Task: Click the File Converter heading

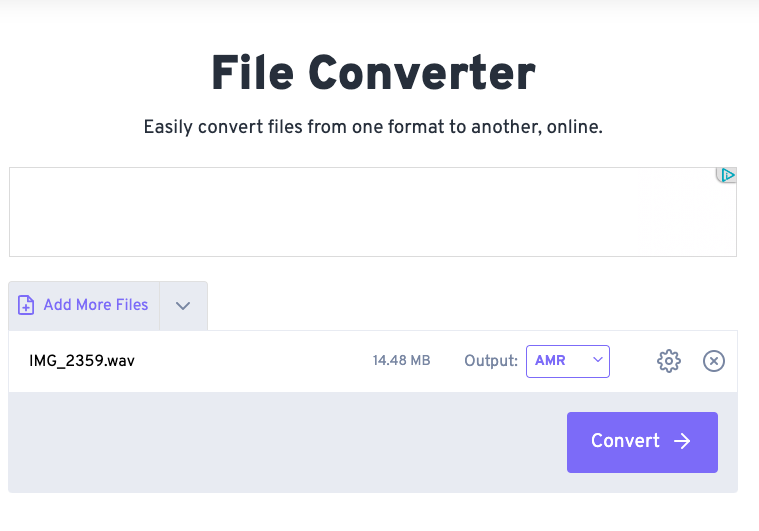Action: (x=373, y=73)
